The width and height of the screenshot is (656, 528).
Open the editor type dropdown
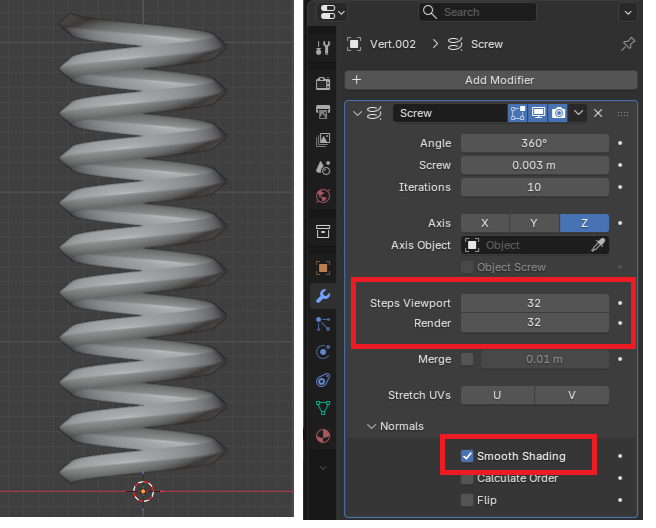(x=333, y=12)
